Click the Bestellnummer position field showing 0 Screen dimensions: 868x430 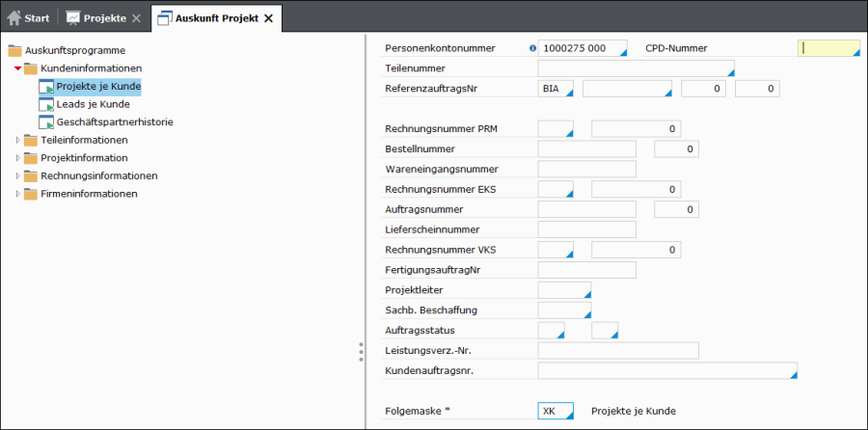pyautogui.click(x=676, y=148)
